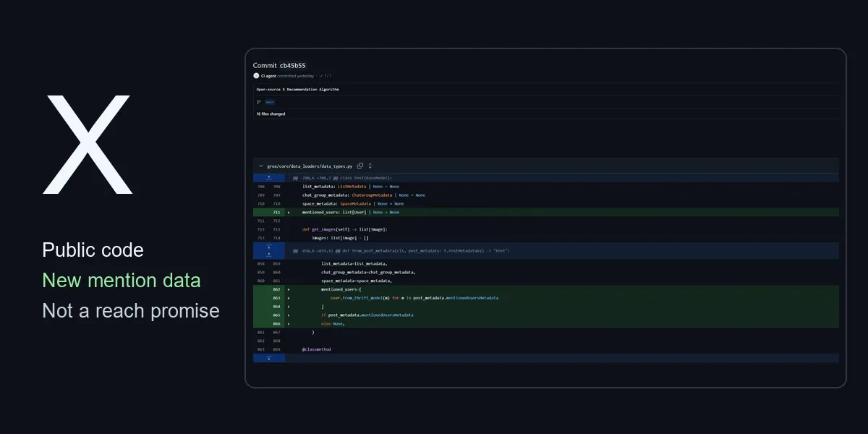Screen dimensions: 868x434
Task: Click the git branch icon beside main
Action: click(x=258, y=102)
